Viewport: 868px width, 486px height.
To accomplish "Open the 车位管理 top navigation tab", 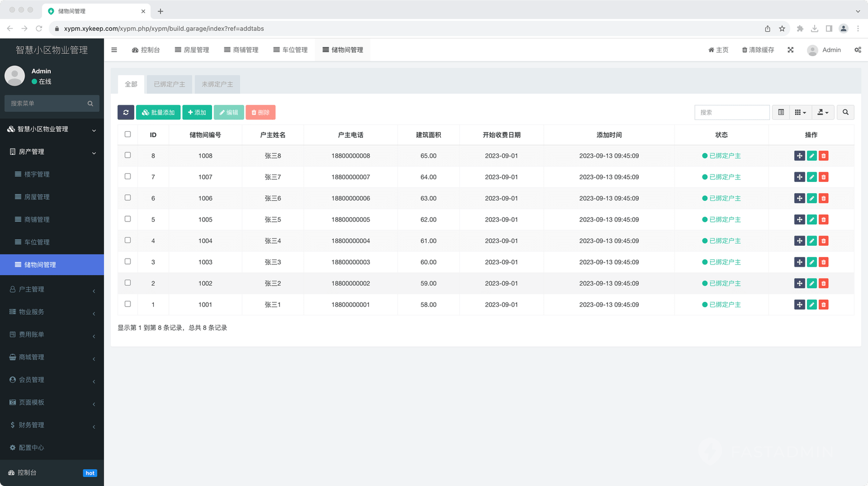I will tap(290, 50).
